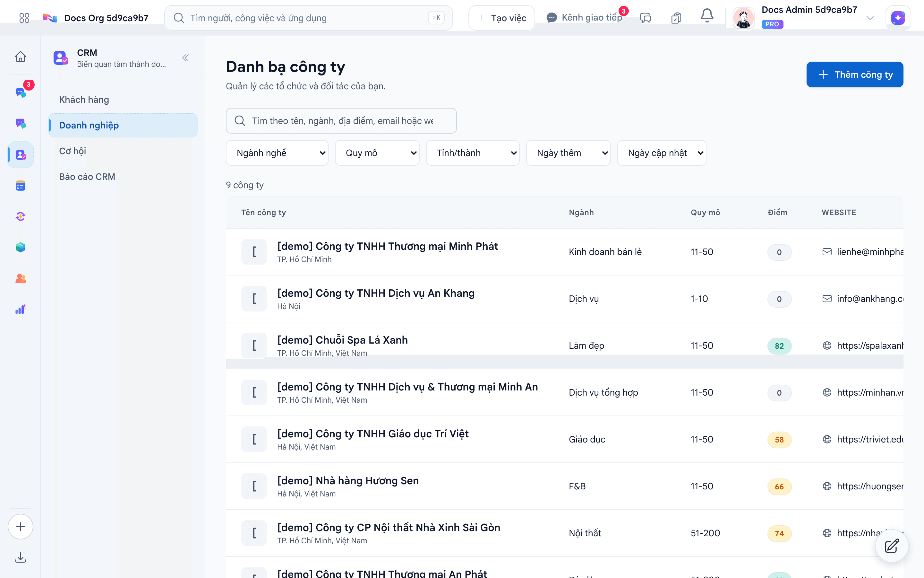Viewport: 924px width, 578px height.
Task: Click the Docs Admin profile avatar
Action: 743,18
